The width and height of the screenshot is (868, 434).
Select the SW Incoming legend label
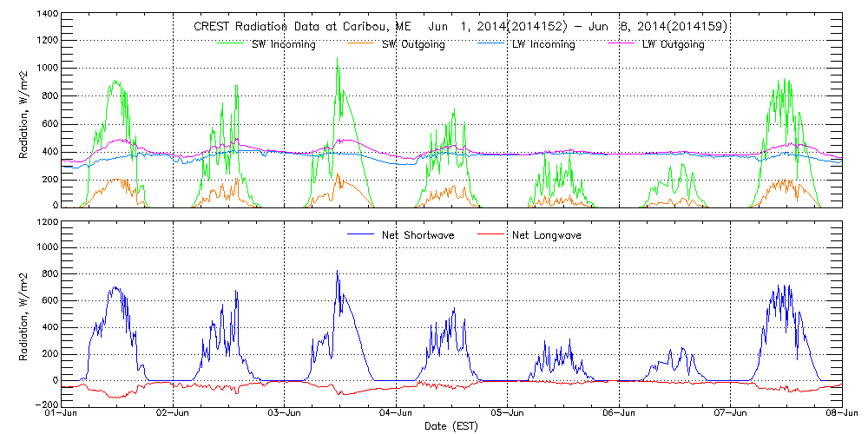coord(279,44)
